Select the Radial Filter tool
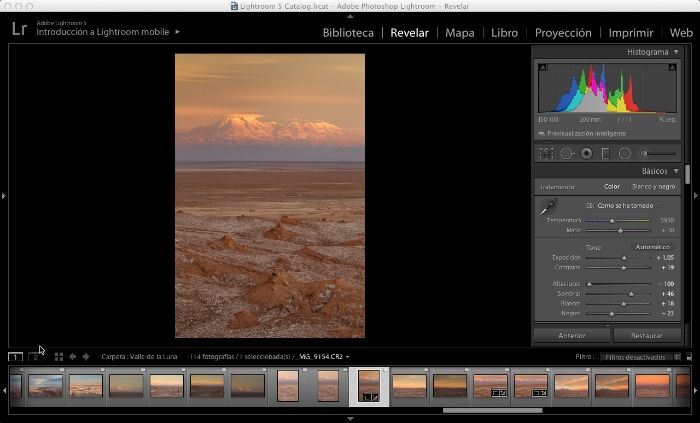Image resolution: width=700 pixels, height=423 pixels. coord(625,153)
